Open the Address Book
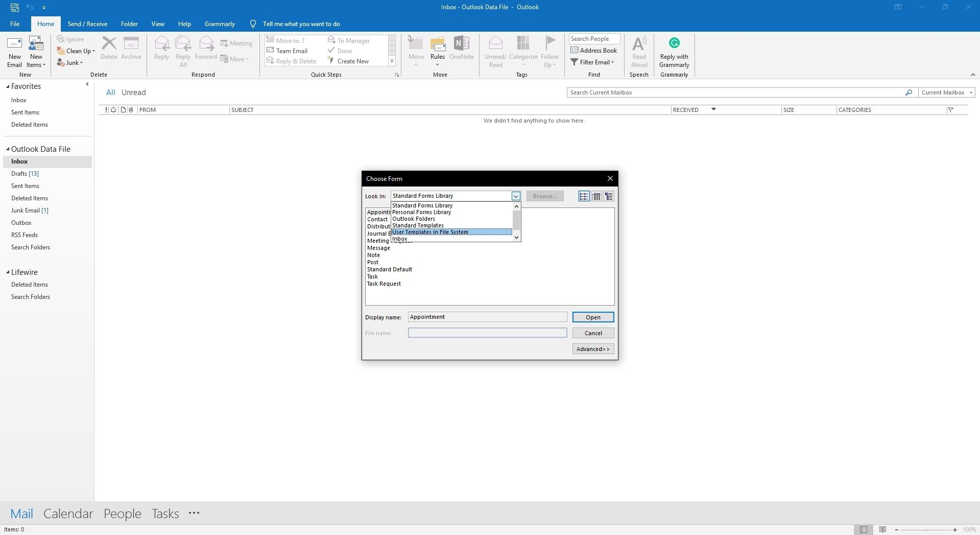Screen dimensions: 980x535 point(594,51)
